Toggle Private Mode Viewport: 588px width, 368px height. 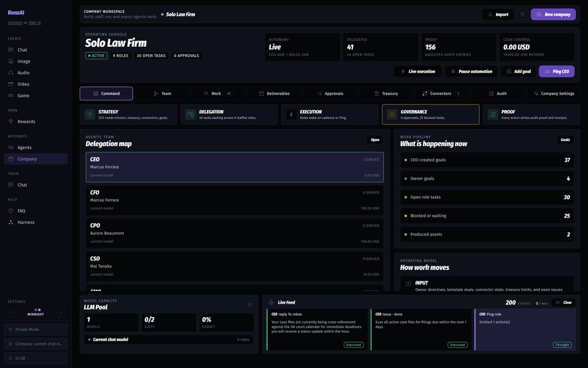(36, 329)
